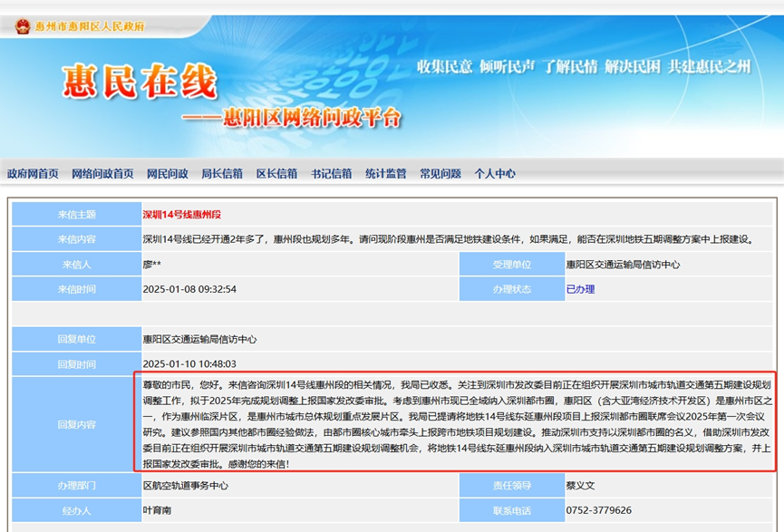Go to 个人中心 navigation item
Image resolution: width=784 pixels, height=532 pixels.
pyautogui.click(x=495, y=173)
